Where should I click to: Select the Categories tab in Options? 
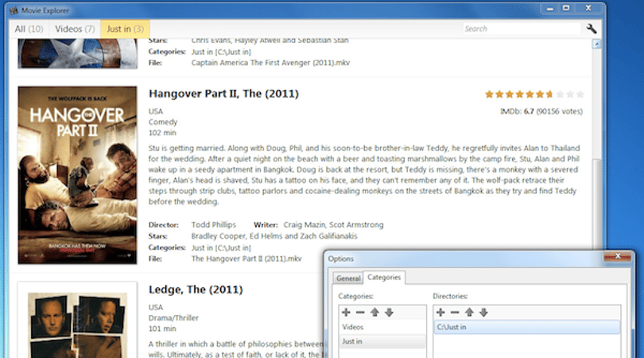click(384, 277)
